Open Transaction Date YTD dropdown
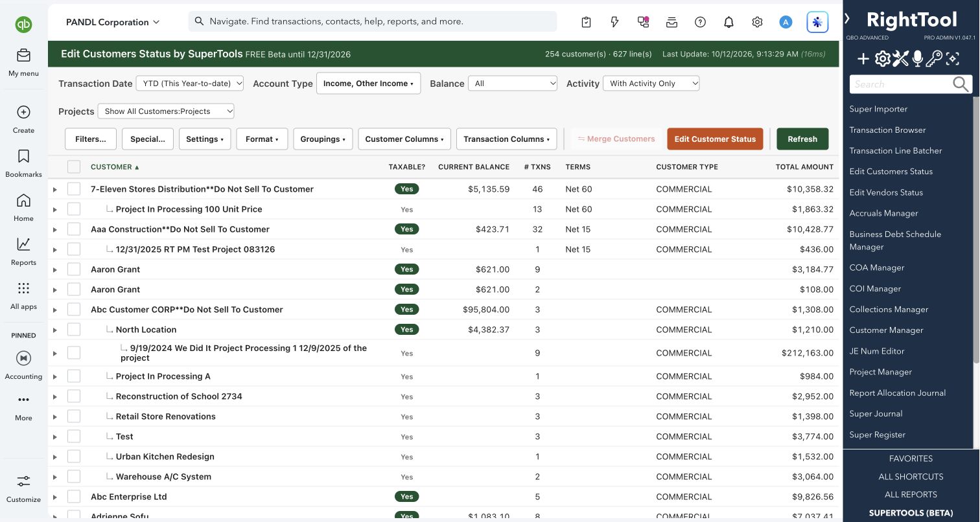The image size is (980, 522). 189,83
